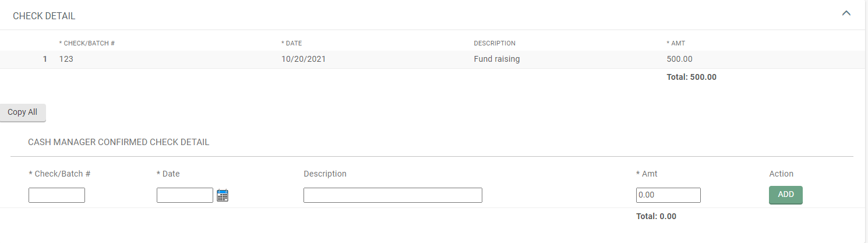868x243 pixels.
Task: Collapse the Check Detail section chevron
Action: click(846, 13)
